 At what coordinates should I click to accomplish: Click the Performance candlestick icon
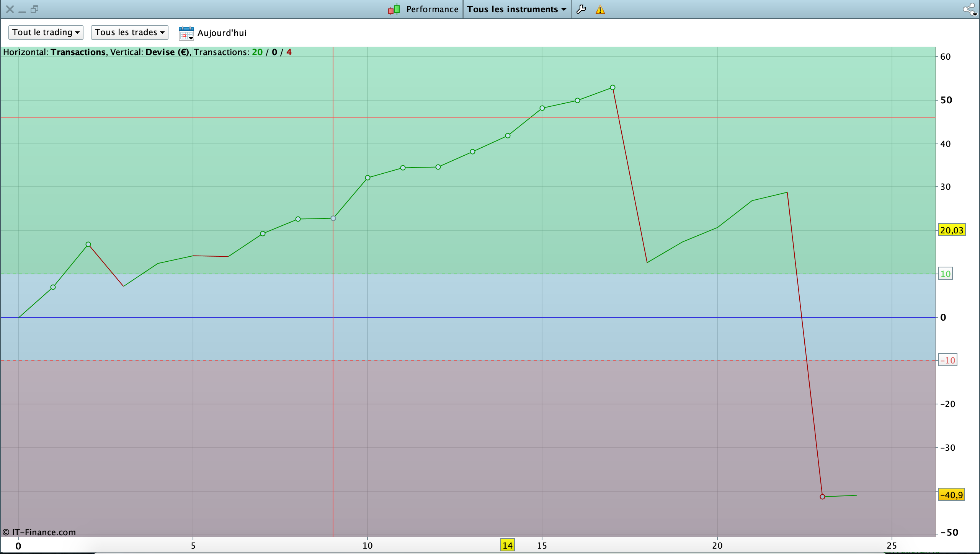pos(394,9)
